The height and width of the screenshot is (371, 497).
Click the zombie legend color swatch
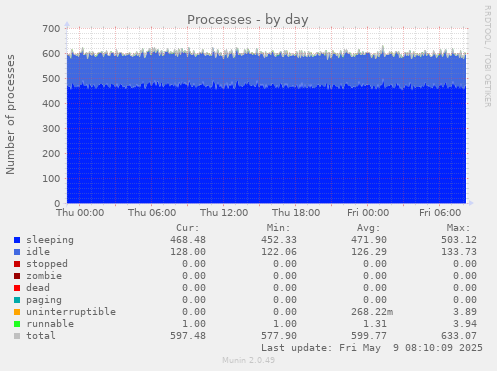pyautogui.click(x=17, y=276)
